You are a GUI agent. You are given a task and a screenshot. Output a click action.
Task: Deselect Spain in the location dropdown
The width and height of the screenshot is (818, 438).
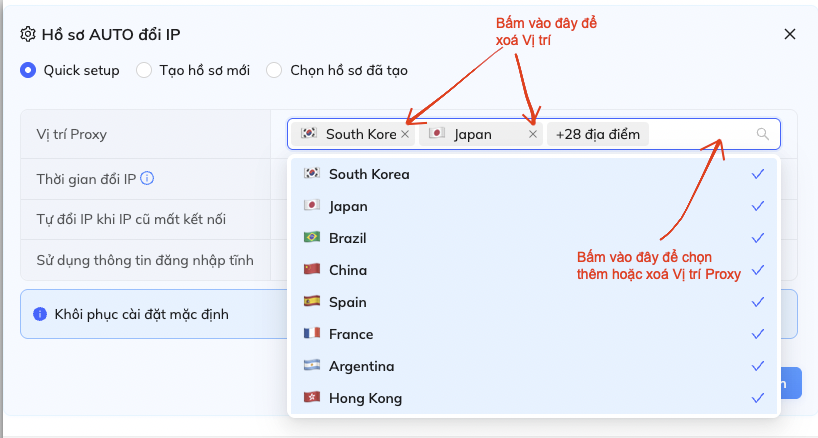click(x=347, y=302)
